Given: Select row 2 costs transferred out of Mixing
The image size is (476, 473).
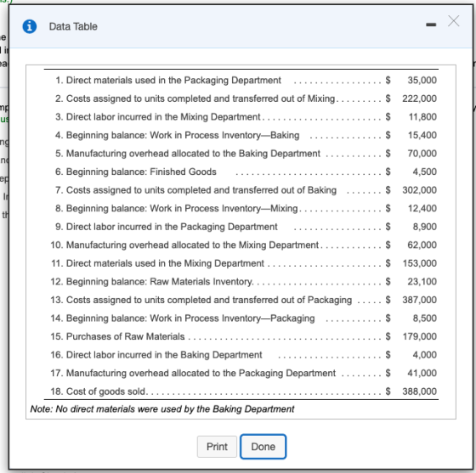Looking at the screenshot, I should [x=241, y=99].
